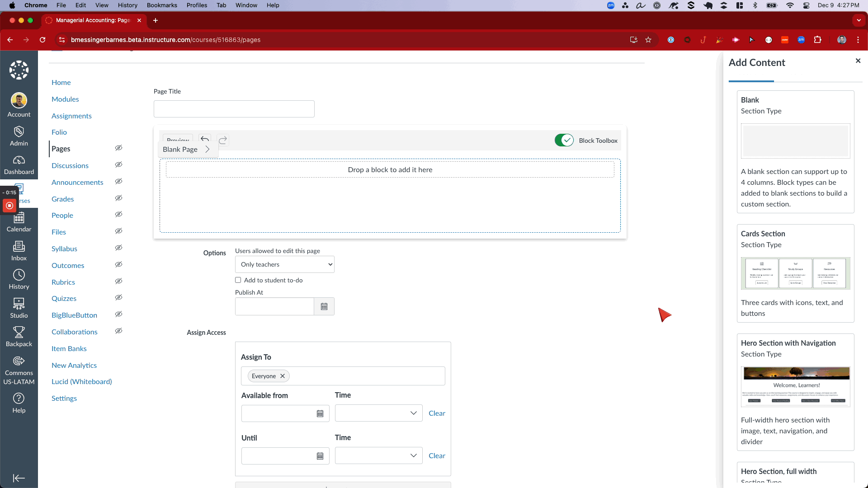This screenshot has width=868, height=488.
Task: Check Add to student to-do
Action: (x=238, y=280)
